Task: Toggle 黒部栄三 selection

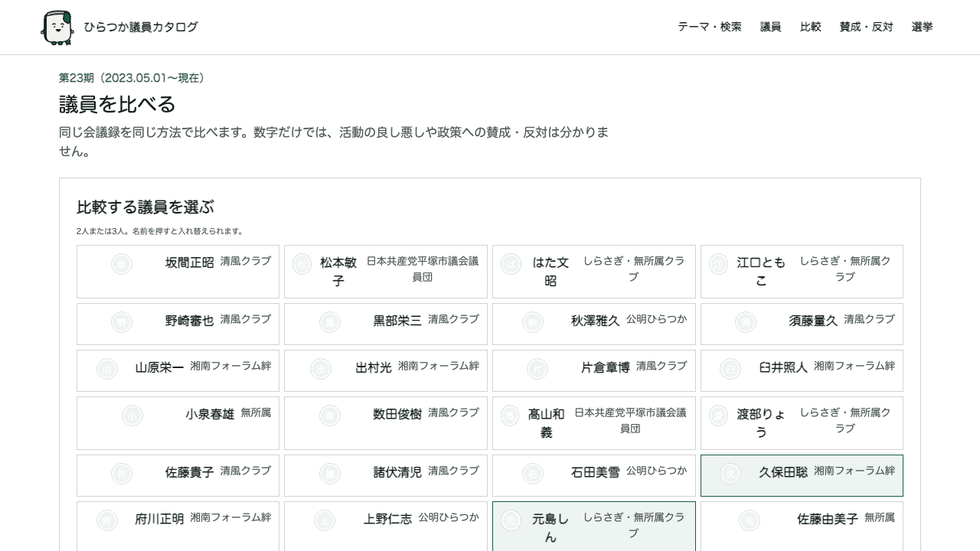Action: [386, 324]
